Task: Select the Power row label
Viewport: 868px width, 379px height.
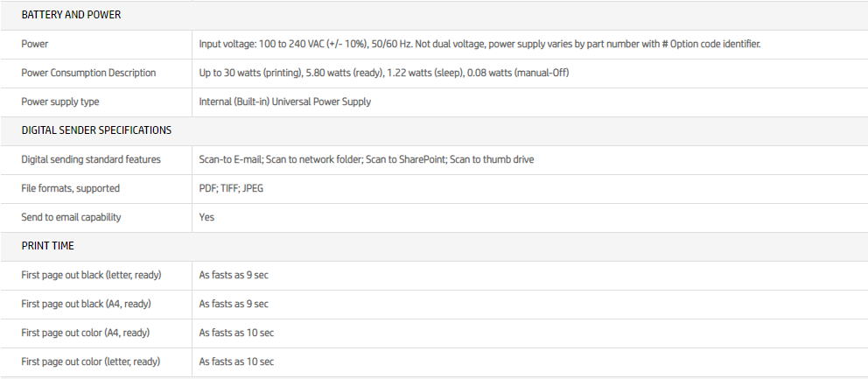Action: [35, 44]
